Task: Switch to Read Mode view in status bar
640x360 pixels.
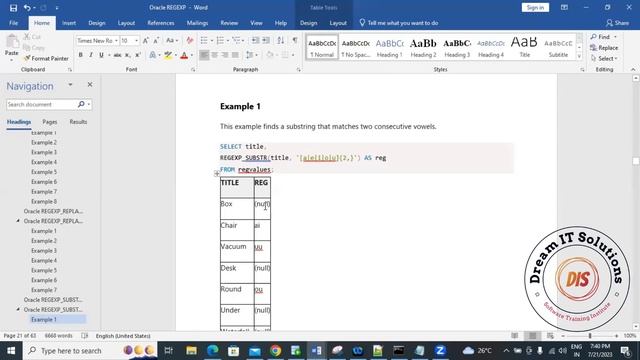Action: click(515, 336)
